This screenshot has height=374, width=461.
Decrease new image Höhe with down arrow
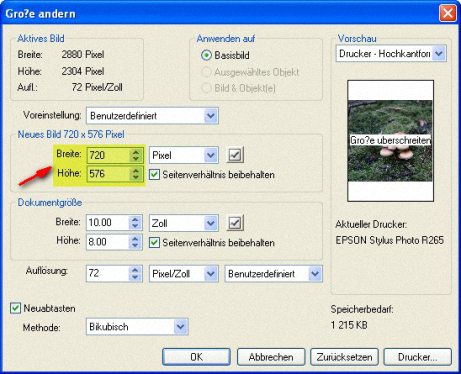pyautogui.click(x=136, y=177)
